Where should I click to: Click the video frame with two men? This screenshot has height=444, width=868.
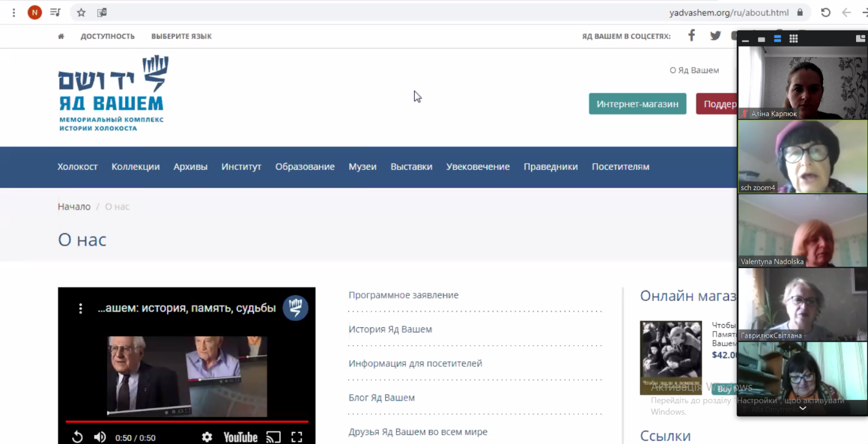click(187, 376)
